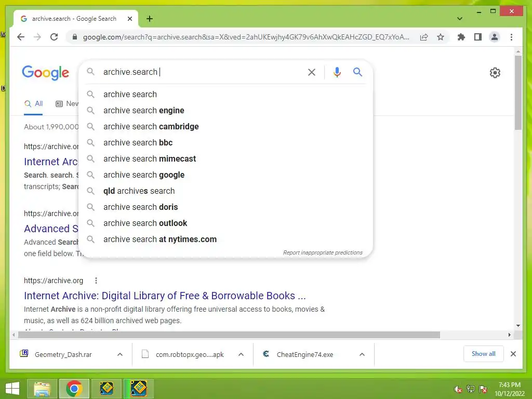Open the Chrome profile avatar
The width and height of the screenshot is (532, 399).
[495, 37]
